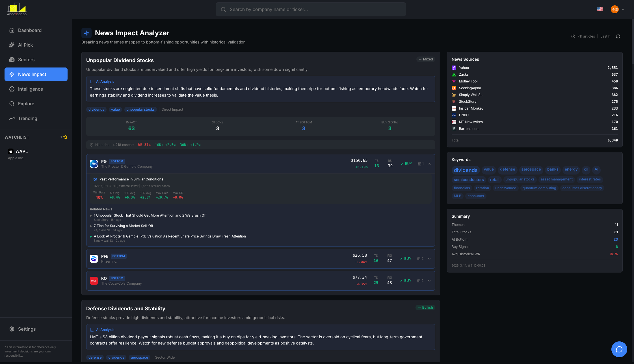Open the Intelligence section icon
This screenshot has height=364, width=634.
click(12, 89)
